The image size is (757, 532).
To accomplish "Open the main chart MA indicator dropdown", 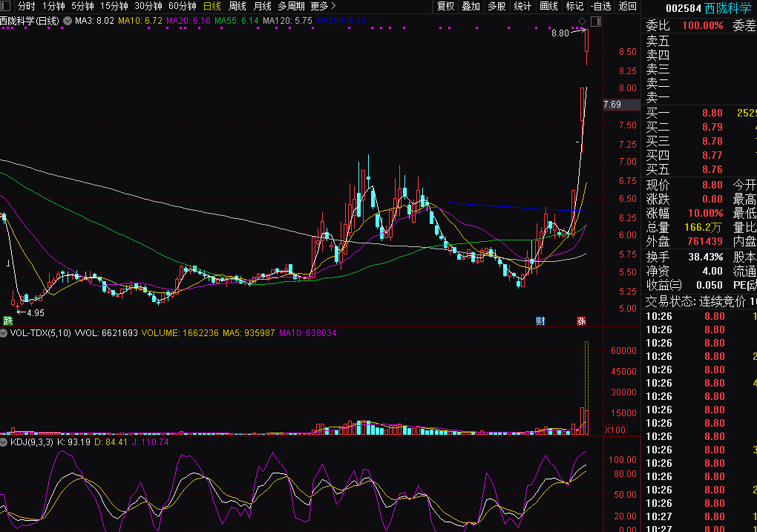I will point(68,21).
